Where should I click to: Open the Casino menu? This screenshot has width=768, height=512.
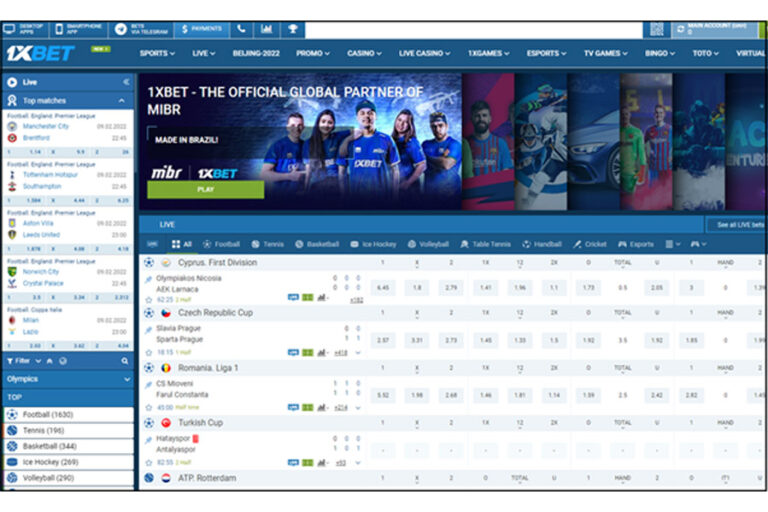point(364,53)
